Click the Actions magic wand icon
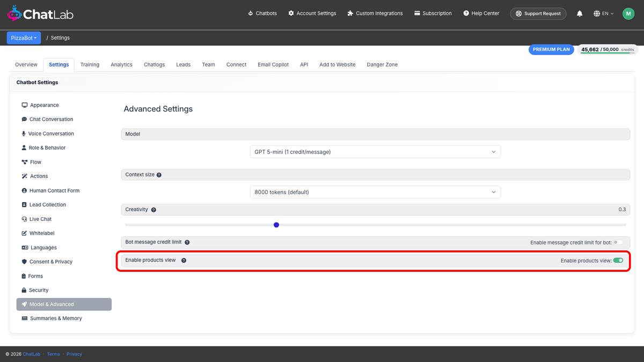This screenshot has width=644, height=362. (25, 176)
